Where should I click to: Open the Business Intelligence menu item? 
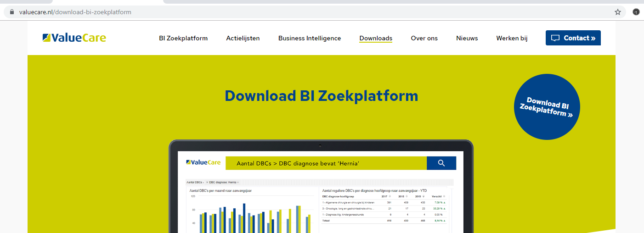click(309, 38)
